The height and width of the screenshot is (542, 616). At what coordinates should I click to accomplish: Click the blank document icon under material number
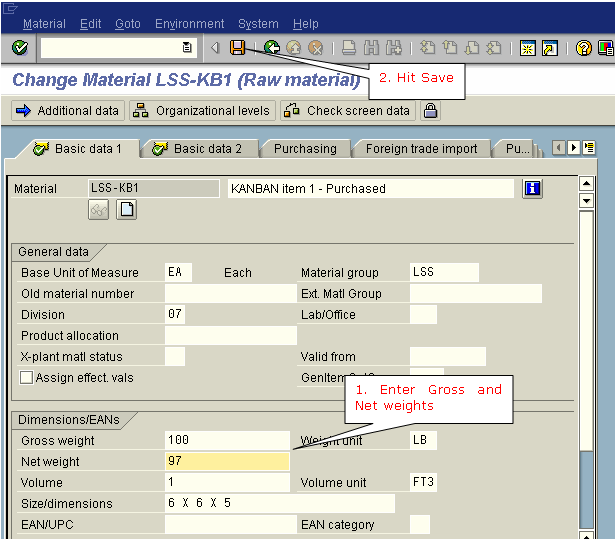127,209
